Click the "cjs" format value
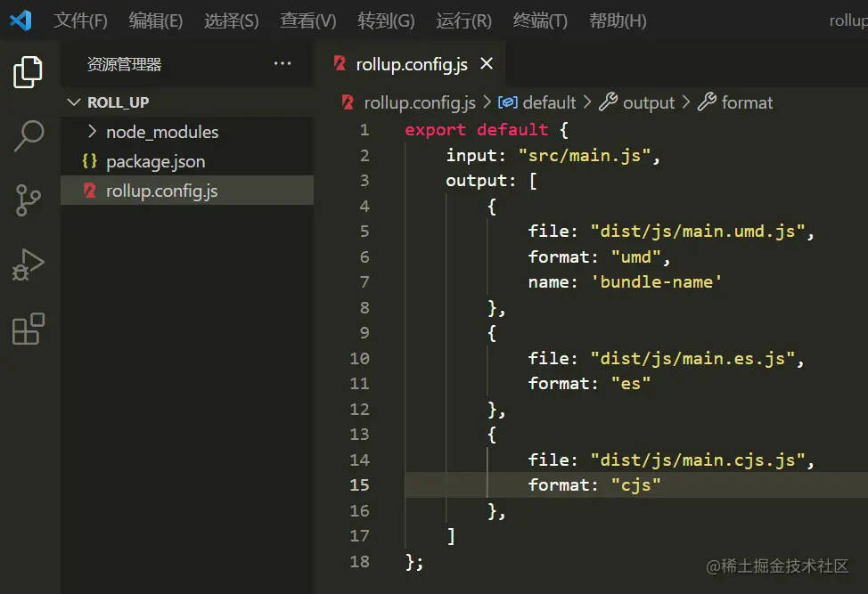Viewport: 868px width, 594px height. tap(636, 485)
